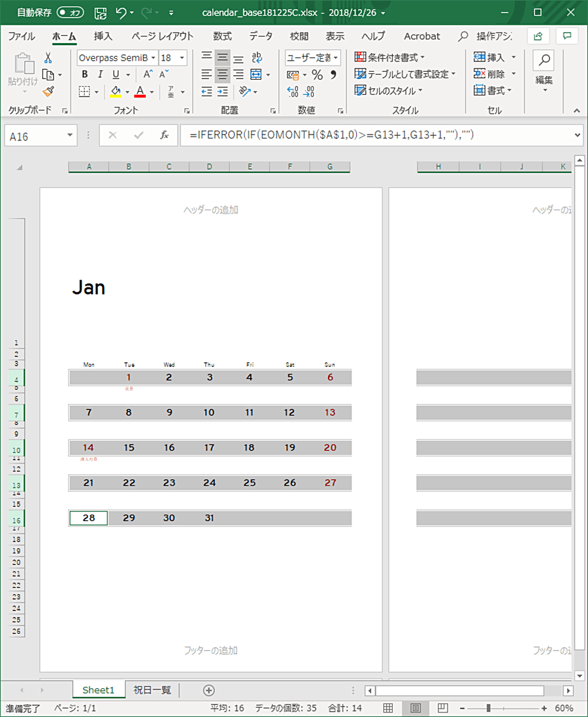Click the Undo arrow icon
The width and height of the screenshot is (588, 717).
[122, 13]
